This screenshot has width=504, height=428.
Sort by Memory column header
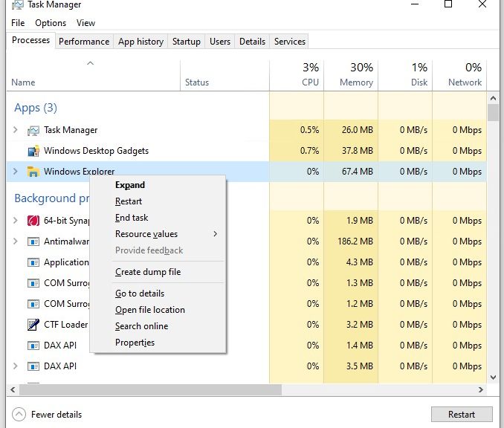coord(351,75)
